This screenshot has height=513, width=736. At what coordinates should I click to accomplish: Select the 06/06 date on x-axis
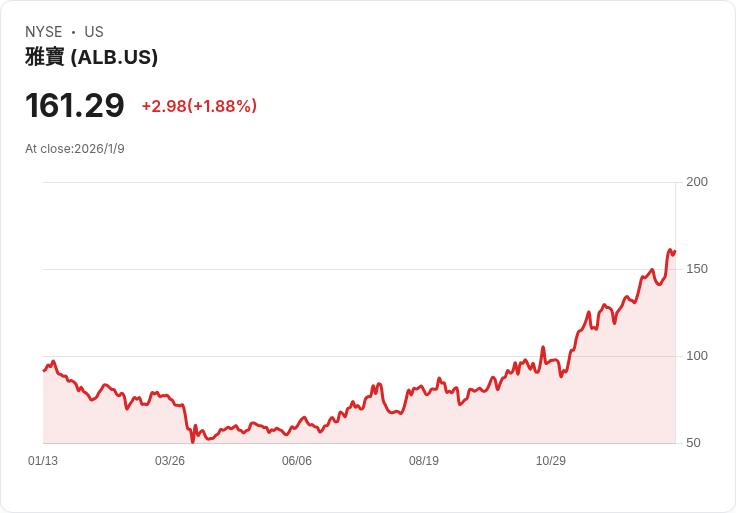tap(297, 461)
